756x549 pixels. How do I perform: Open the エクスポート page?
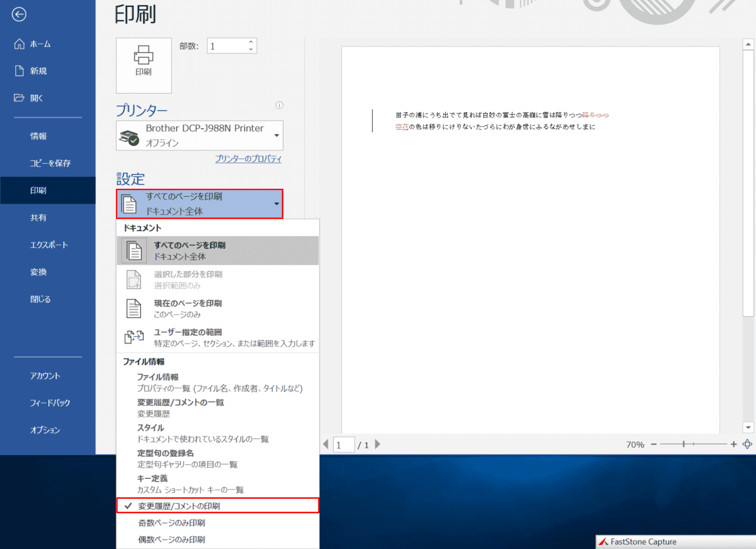48,245
